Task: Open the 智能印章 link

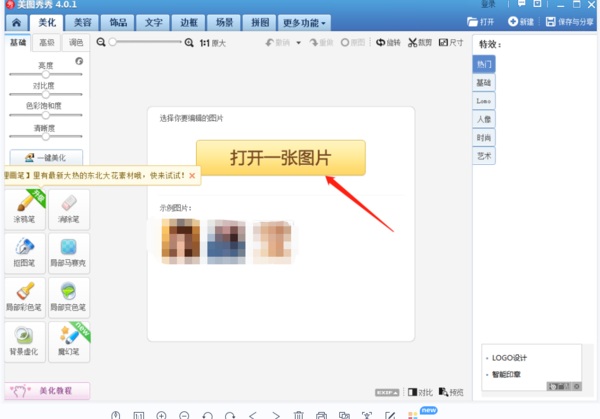Action: (x=506, y=374)
